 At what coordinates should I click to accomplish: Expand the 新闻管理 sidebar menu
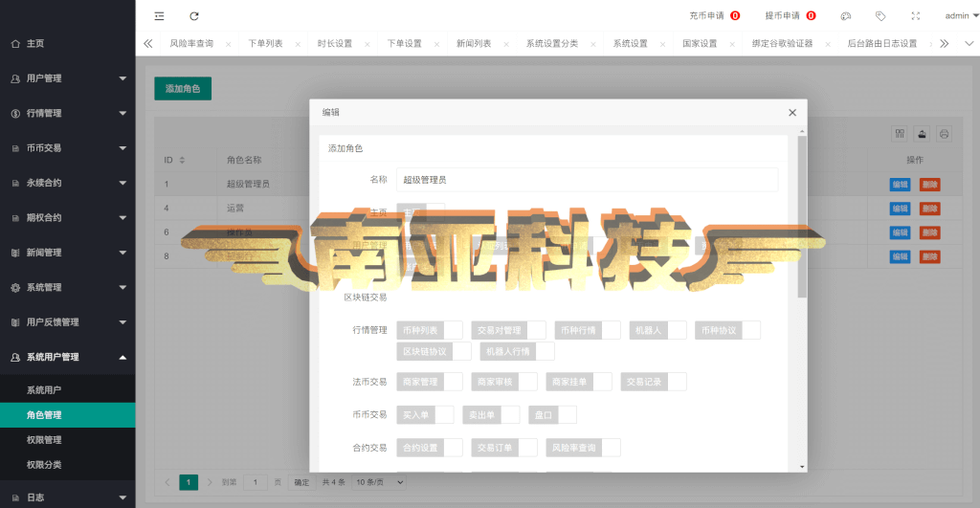pos(68,253)
